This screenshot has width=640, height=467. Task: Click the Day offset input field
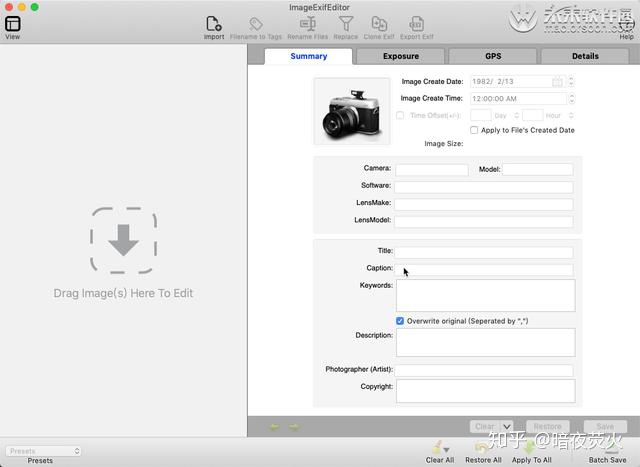pyautogui.click(x=481, y=116)
